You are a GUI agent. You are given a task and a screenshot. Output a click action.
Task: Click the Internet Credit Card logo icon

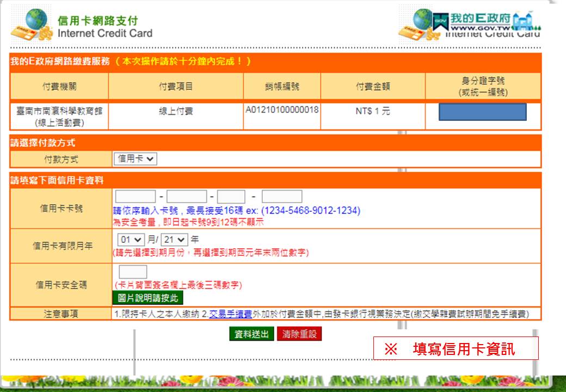tap(32, 24)
